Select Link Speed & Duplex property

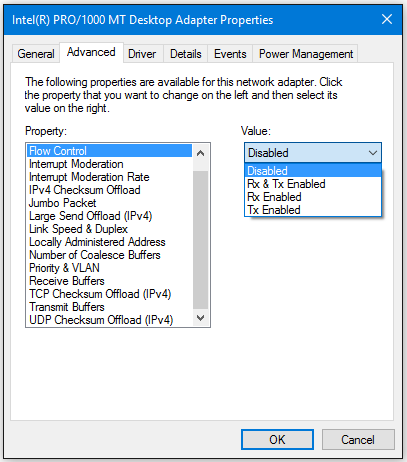(x=109, y=229)
